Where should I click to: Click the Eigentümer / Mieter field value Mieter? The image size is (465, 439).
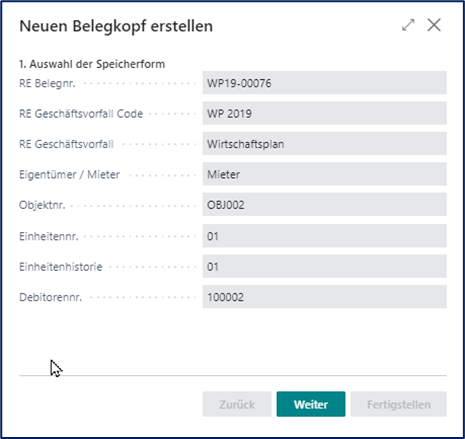tap(324, 174)
